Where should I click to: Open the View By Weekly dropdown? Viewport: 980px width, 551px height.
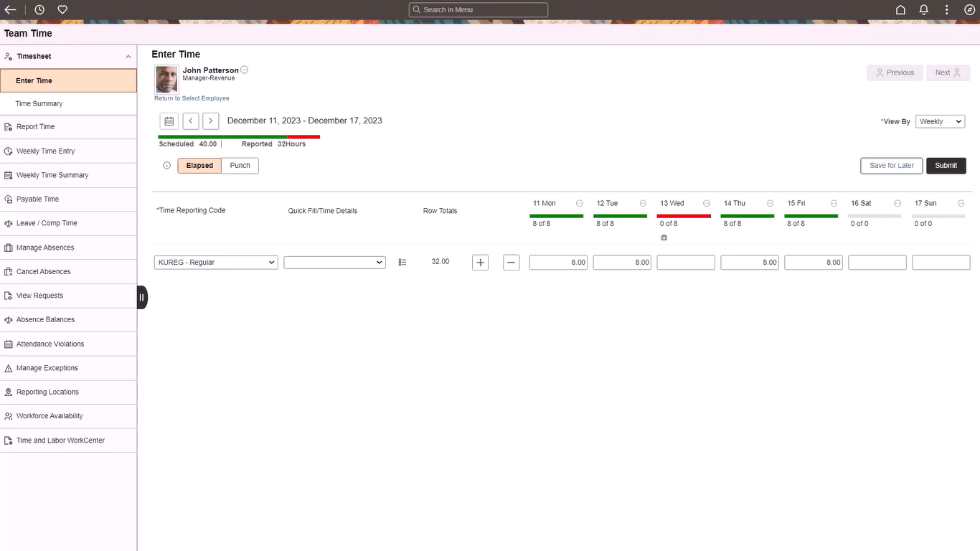point(940,122)
